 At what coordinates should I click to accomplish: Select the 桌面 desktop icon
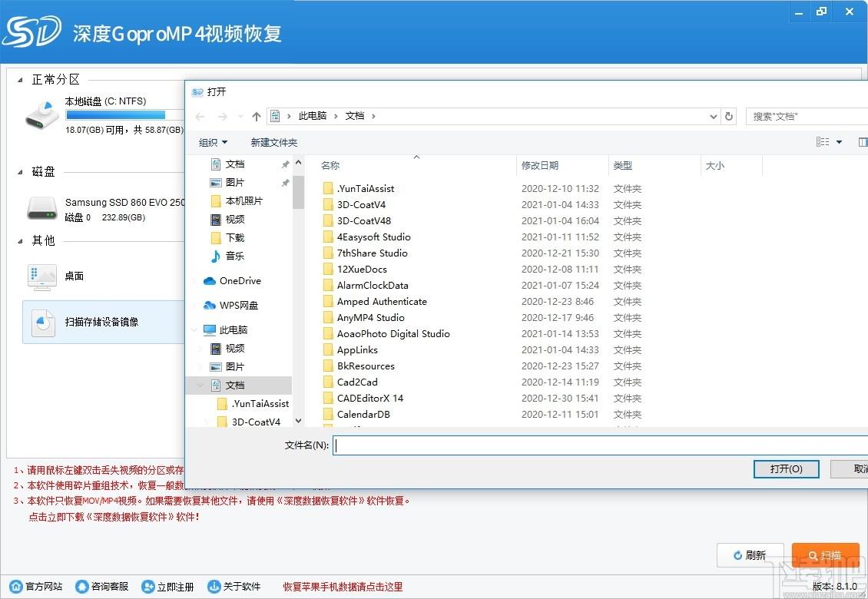[42, 276]
